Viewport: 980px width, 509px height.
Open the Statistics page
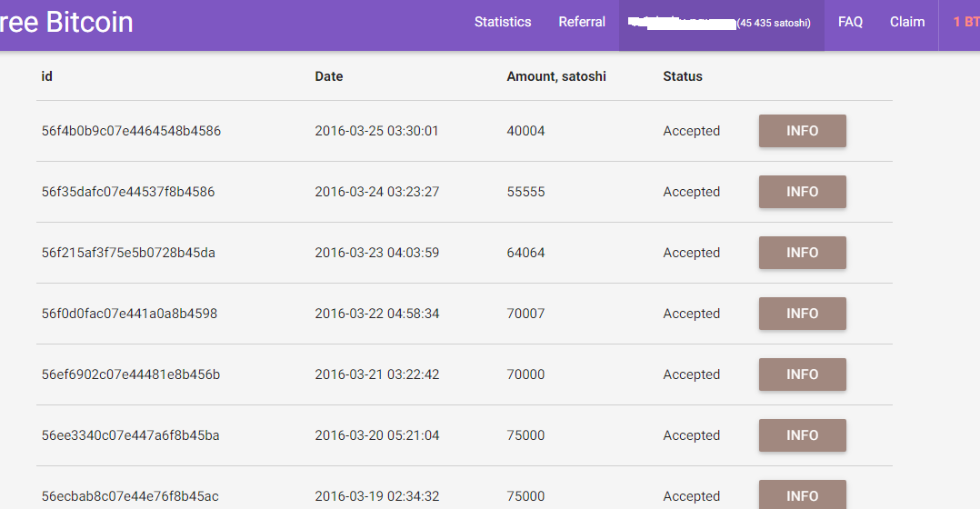pyautogui.click(x=503, y=22)
